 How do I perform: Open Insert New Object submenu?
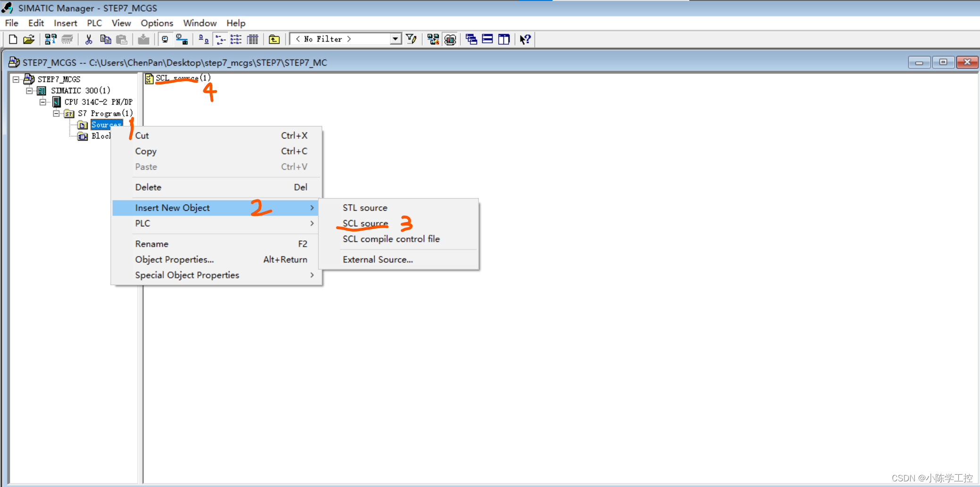pos(216,207)
